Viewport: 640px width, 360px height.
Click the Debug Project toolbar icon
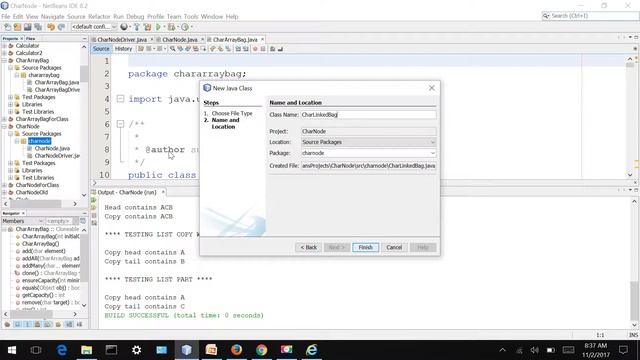[x=171, y=27]
